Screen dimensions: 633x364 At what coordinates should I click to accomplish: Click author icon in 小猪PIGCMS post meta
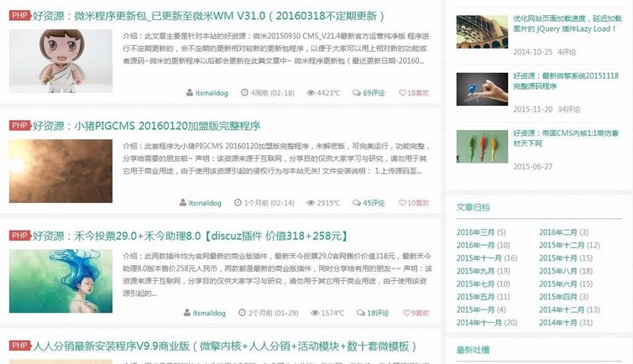(183, 203)
